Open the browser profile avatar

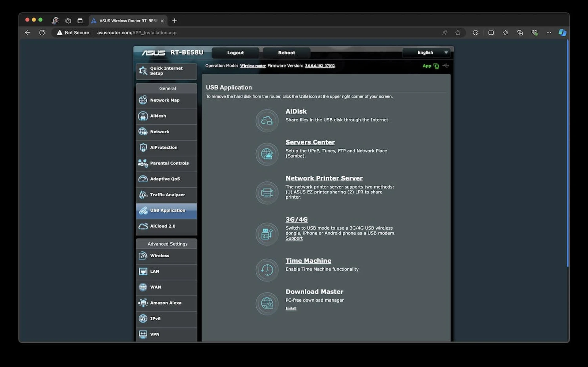[55, 21]
